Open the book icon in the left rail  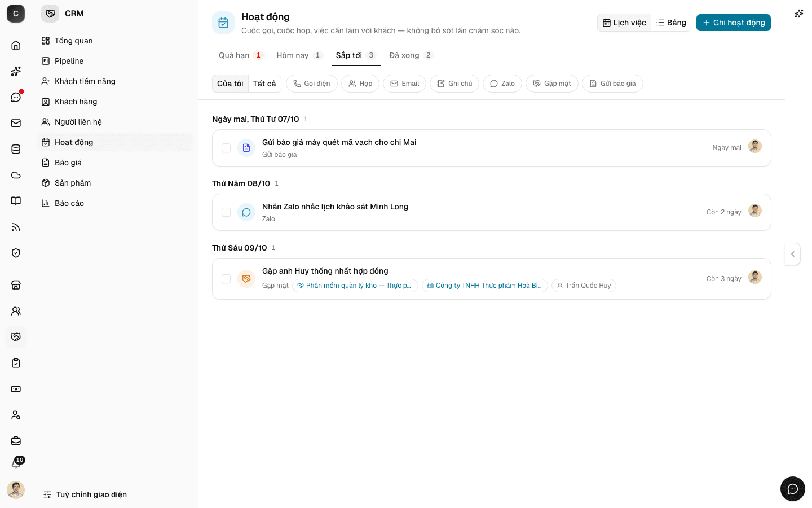coord(16,201)
